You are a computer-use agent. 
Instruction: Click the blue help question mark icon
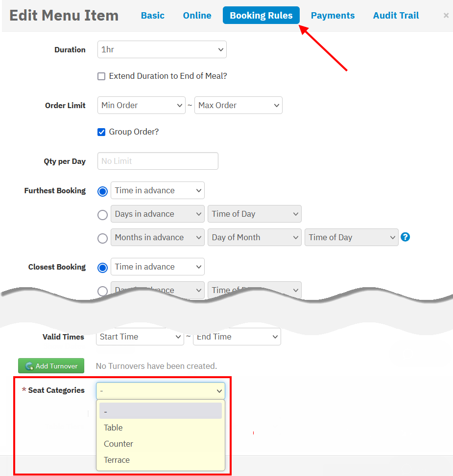click(x=405, y=237)
